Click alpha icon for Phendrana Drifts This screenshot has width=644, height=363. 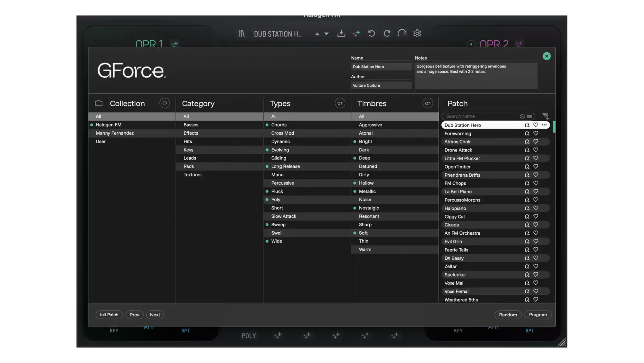point(527,175)
